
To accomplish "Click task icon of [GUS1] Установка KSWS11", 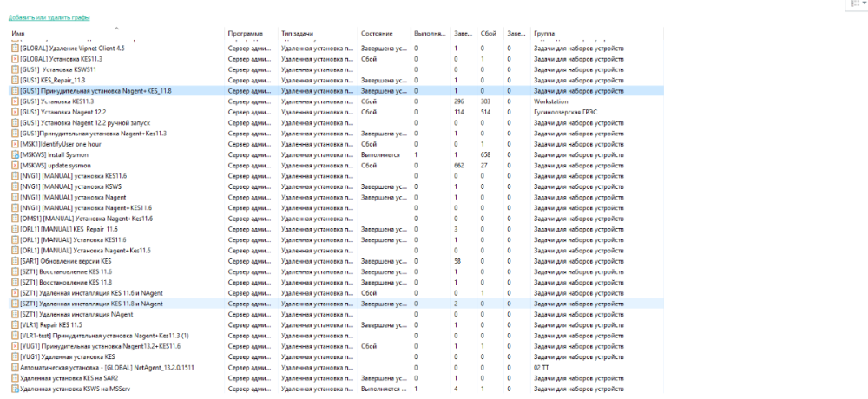I will [15, 69].
